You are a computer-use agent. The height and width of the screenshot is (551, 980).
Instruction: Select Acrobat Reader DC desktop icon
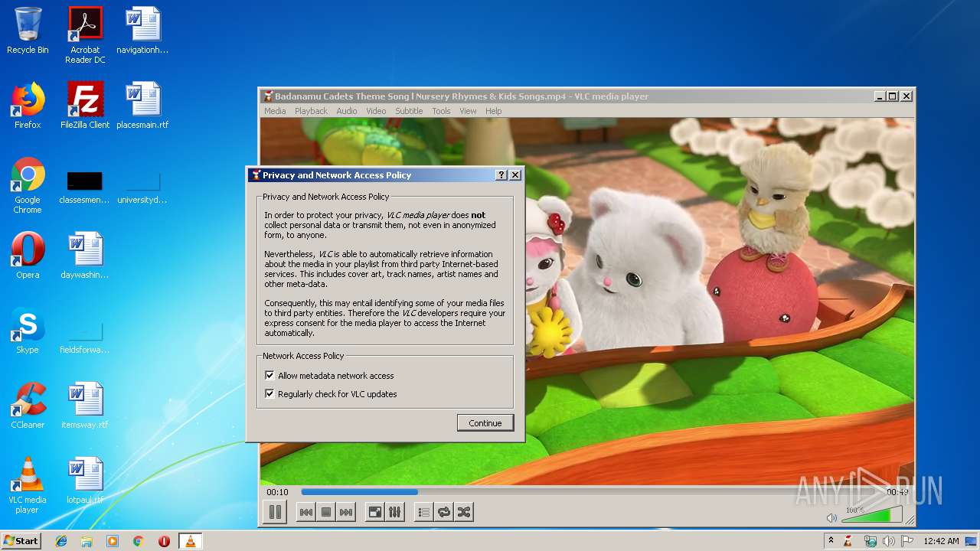click(x=85, y=35)
